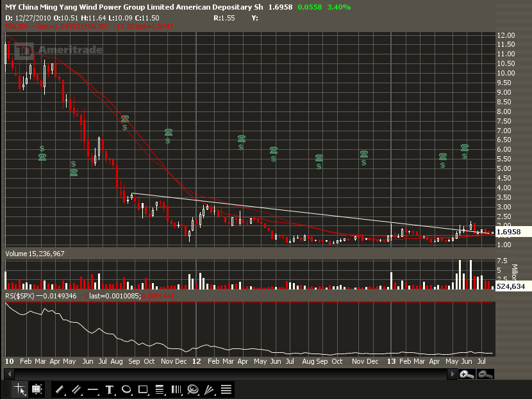Select the horizontal line tool
Image resolution: width=532 pixels, height=399 pixels.
93,389
